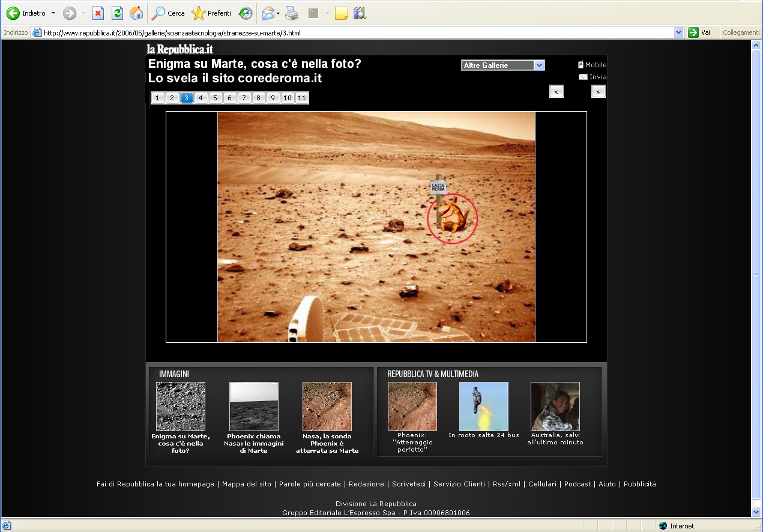Click 'Phoenix chiama Nasa: le immagini di Marte' caption

tap(254, 443)
